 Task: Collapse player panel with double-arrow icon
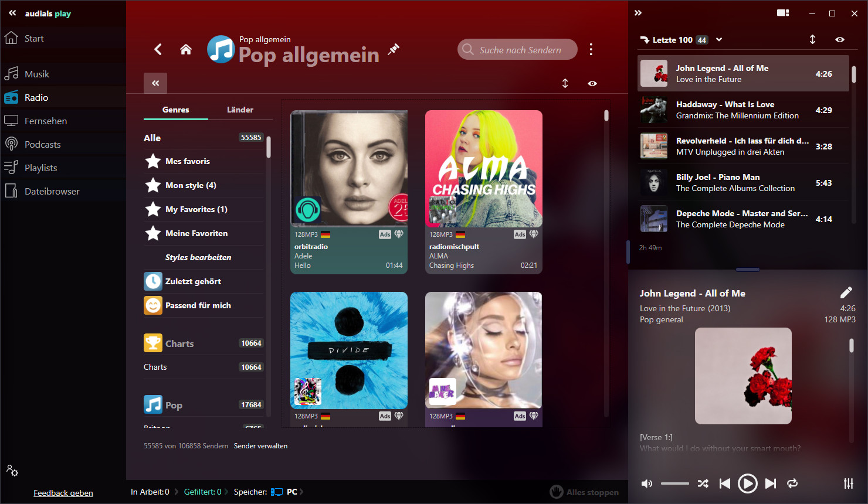pyautogui.click(x=638, y=13)
